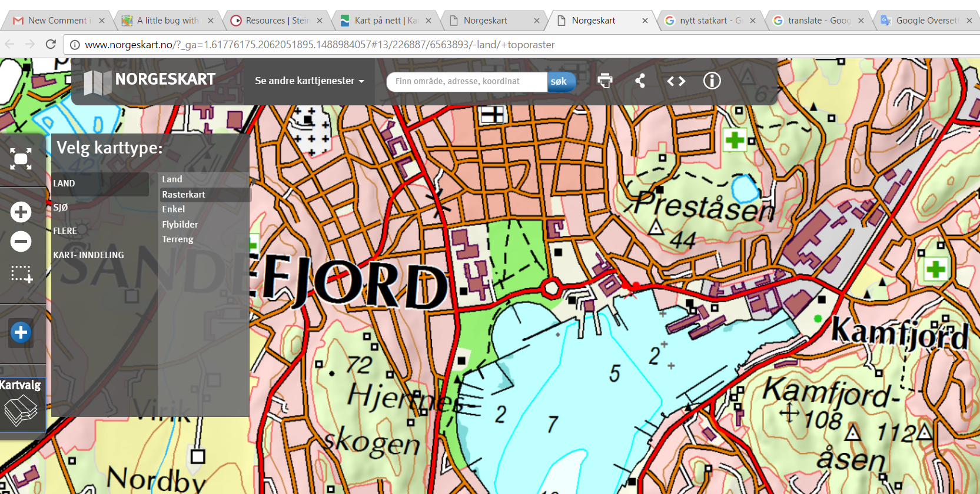Choose Rasterkart map type

184,195
